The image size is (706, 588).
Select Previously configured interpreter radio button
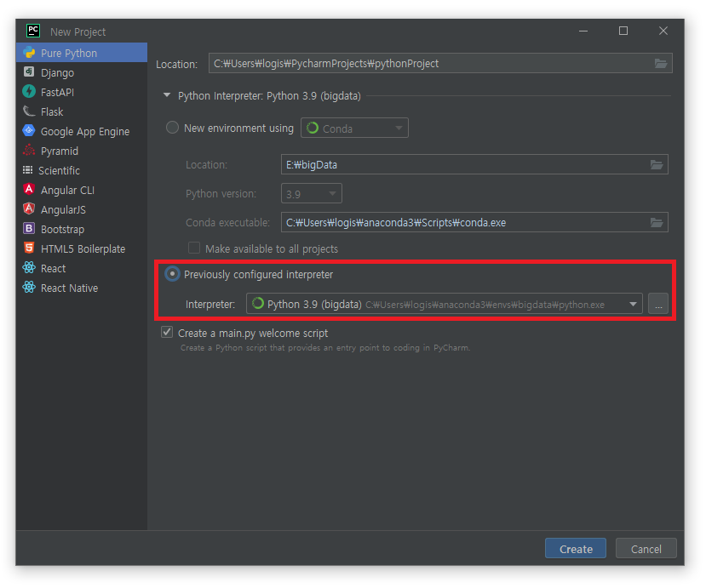tap(172, 273)
